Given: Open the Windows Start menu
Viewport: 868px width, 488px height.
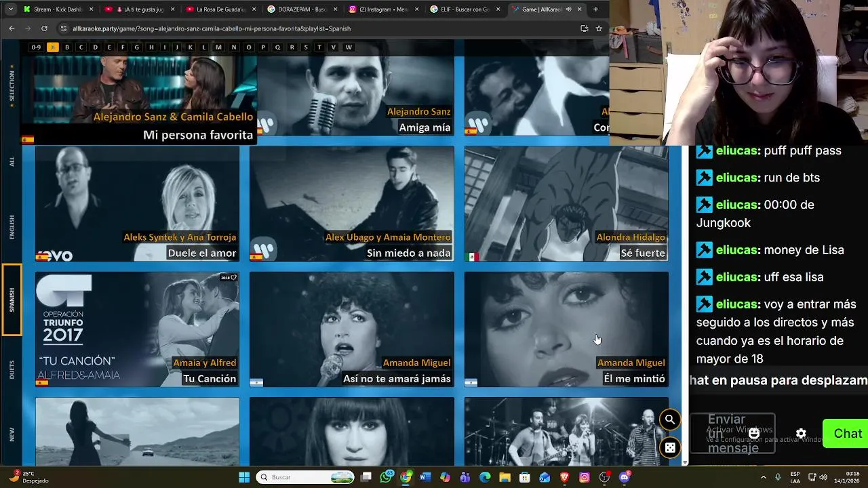Looking at the screenshot, I should coord(244,477).
